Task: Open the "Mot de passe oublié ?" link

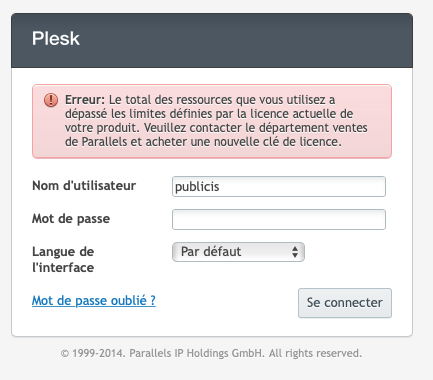Action: [x=94, y=301]
